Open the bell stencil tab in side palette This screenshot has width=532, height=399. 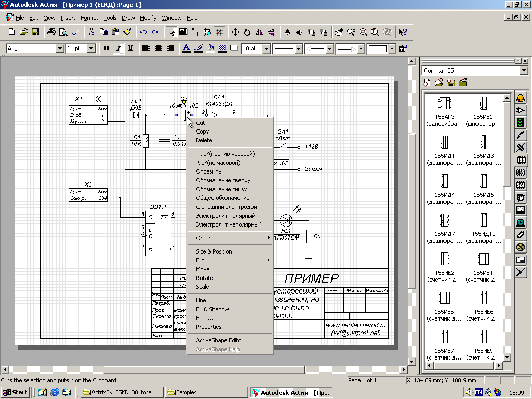point(521,98)
